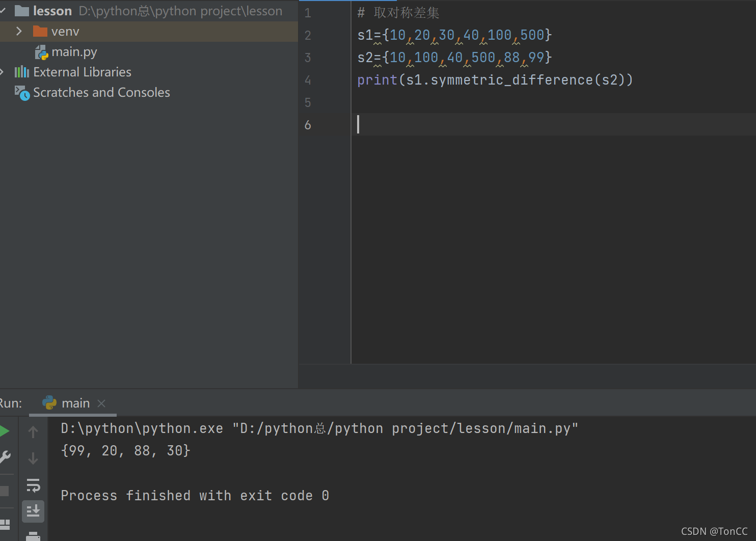This screenshot has width=756, height=541.
Task: Click the print icon in Run toolbar
Action: (x=33, y=536)
